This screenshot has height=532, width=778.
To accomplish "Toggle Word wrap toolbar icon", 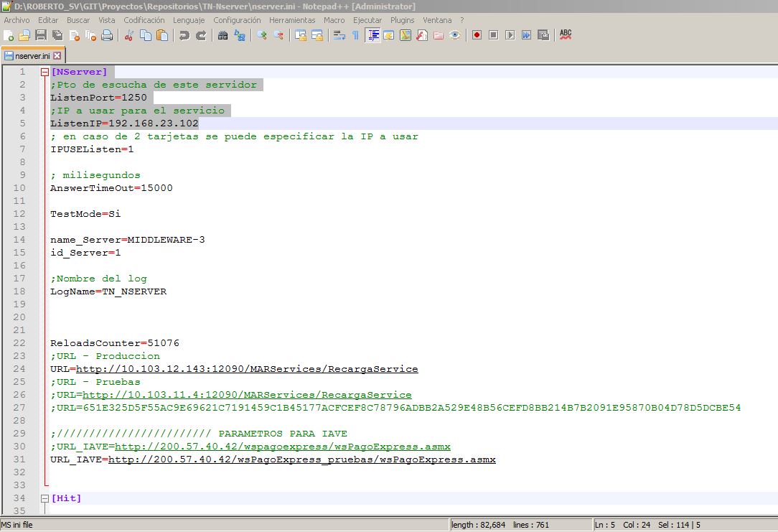I will pyautogui.click(x=339, y=35).
